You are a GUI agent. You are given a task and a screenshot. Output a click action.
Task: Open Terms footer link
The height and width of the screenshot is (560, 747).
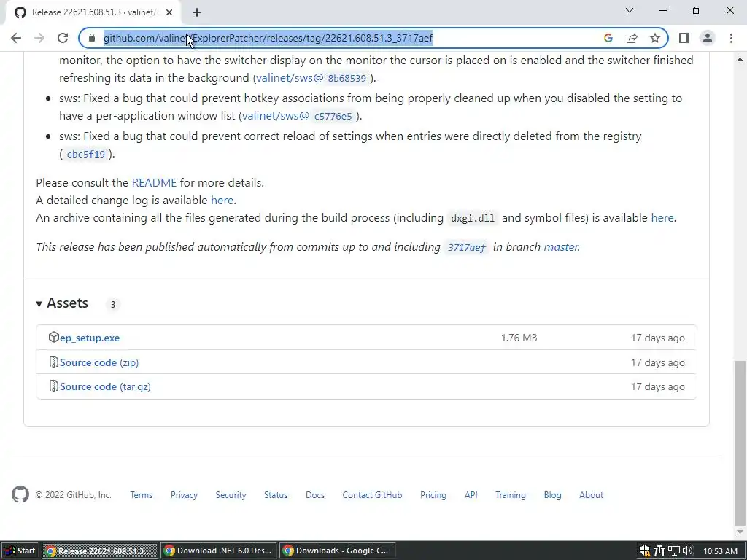[x=141, y=495]
